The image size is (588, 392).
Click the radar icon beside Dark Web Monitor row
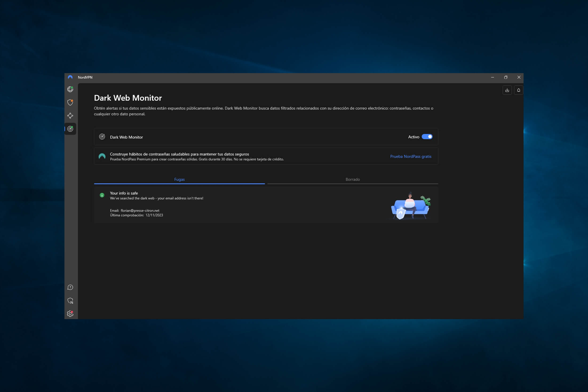tap(102, 136)
